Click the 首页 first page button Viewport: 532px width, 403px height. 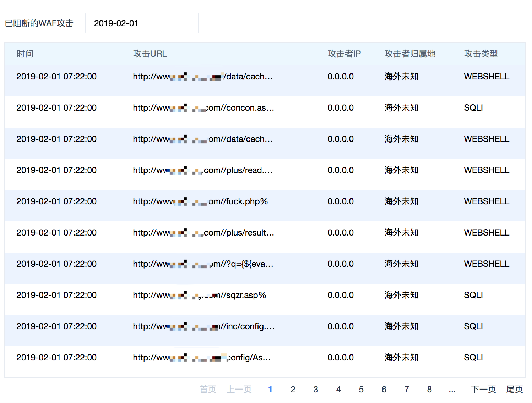pyautogui.click(x=208, y=390)
